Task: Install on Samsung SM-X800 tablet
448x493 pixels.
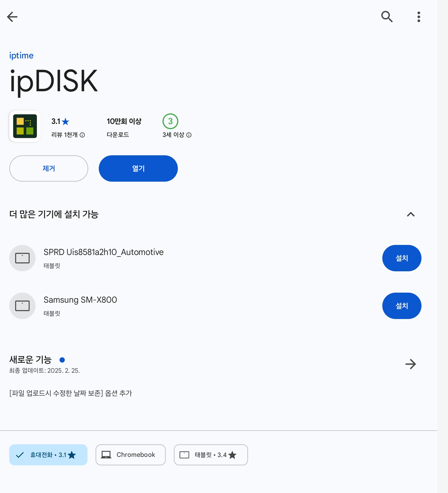Action: coord(402,306)
